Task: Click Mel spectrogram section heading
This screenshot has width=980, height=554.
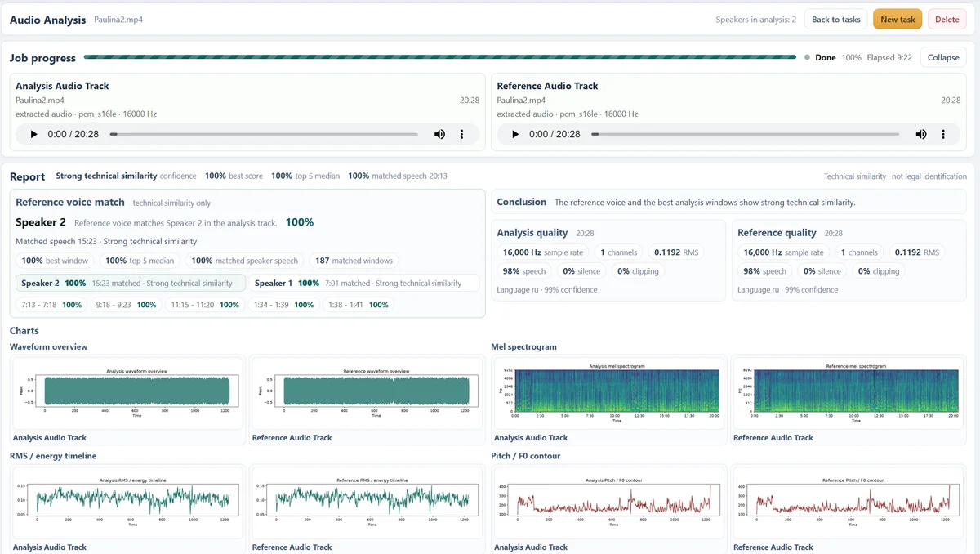Action: (523, 346)
